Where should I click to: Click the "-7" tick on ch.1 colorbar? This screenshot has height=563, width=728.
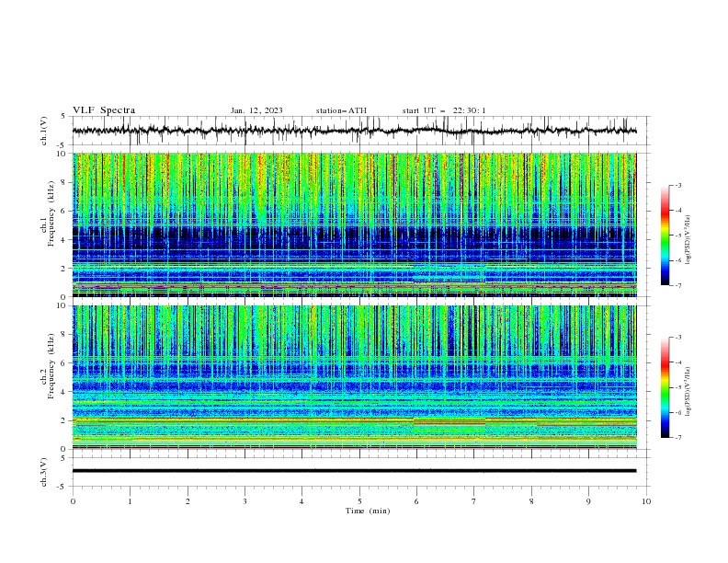(x=677, y=285)
